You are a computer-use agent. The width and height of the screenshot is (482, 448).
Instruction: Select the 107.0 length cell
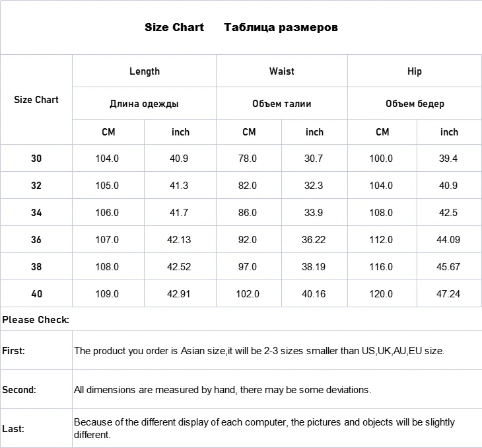(x=107, y=240)
